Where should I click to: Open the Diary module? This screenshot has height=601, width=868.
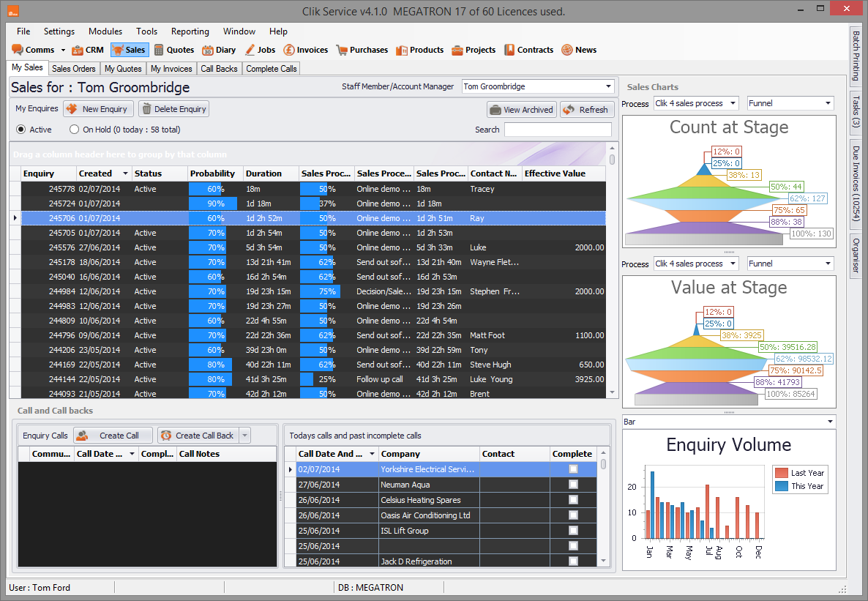[x=219, y=50]
